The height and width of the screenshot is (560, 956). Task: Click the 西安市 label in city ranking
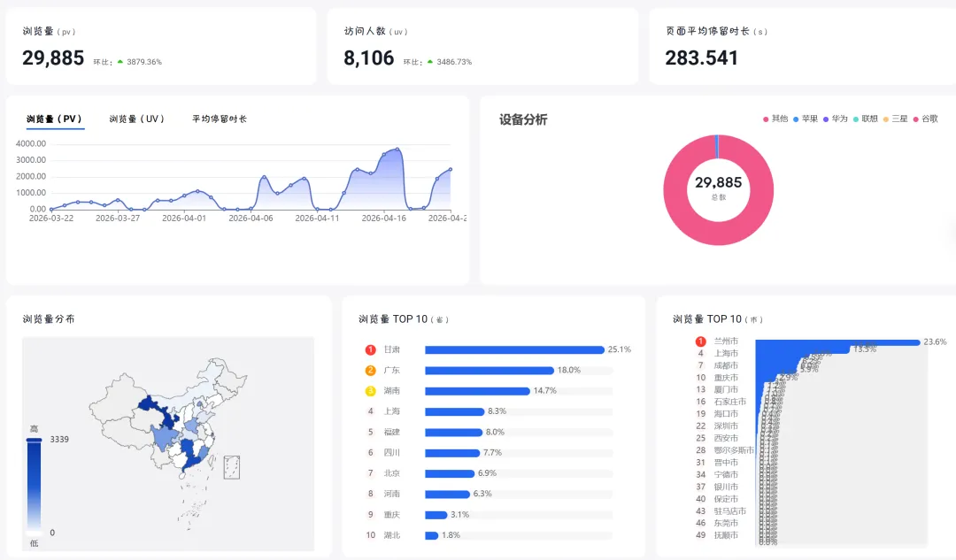tap(726, 438)
